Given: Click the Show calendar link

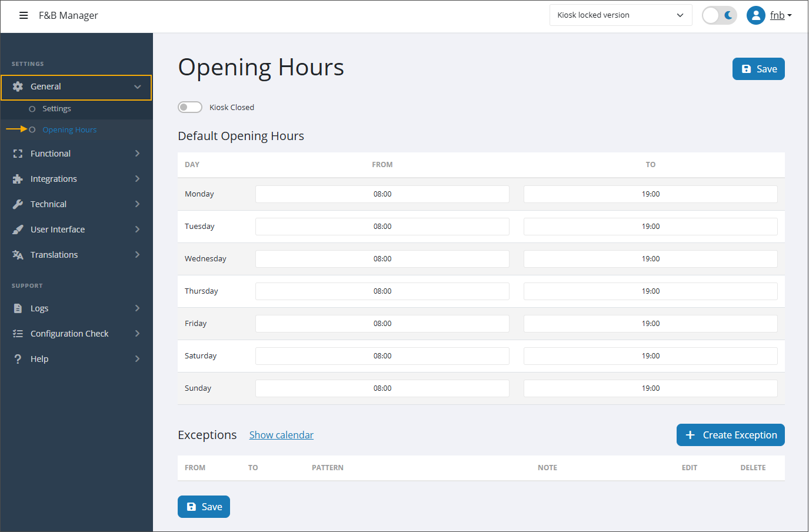Looking at the screenshot, I should [x=281, y=434].
